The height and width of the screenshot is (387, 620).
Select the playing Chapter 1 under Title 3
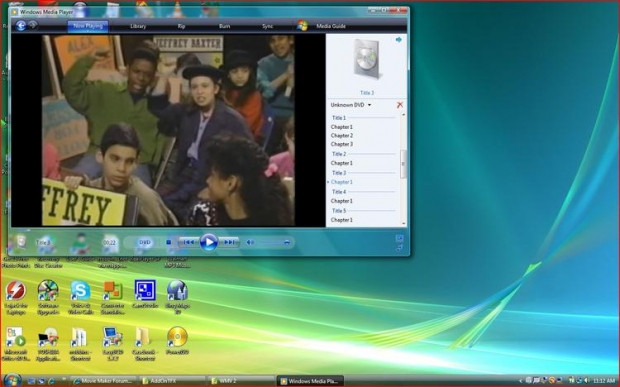click(x=342, y=182)
